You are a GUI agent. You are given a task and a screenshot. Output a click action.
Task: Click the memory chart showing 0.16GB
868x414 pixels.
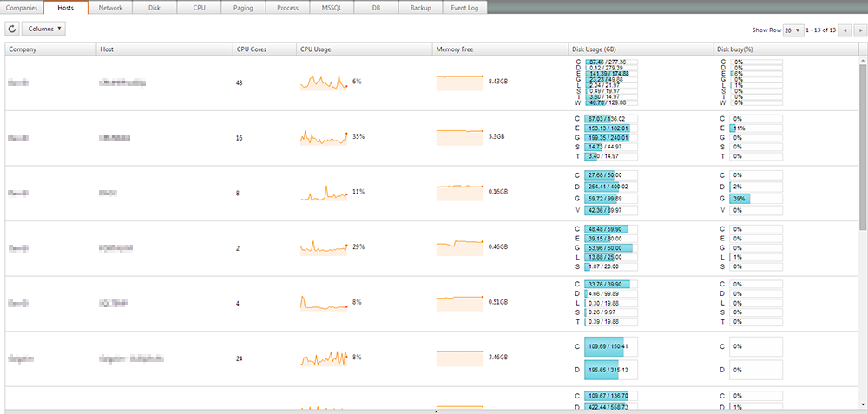tap(459, 193)
